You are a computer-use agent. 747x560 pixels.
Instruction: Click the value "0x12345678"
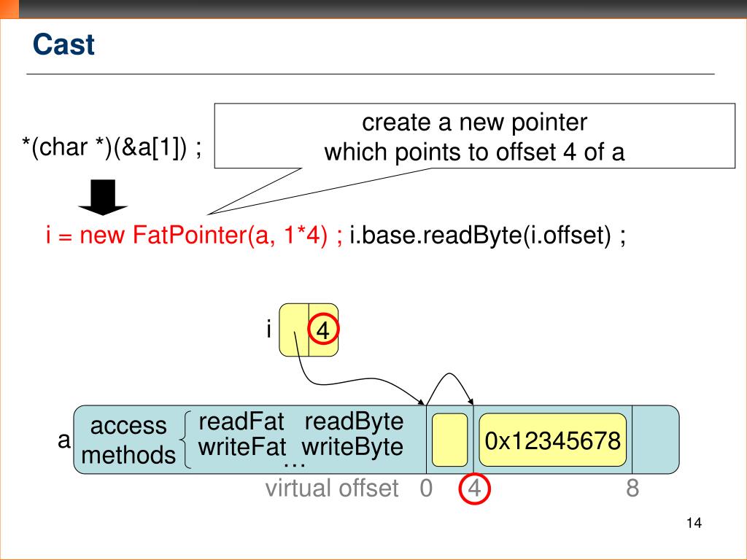[553, 440]
